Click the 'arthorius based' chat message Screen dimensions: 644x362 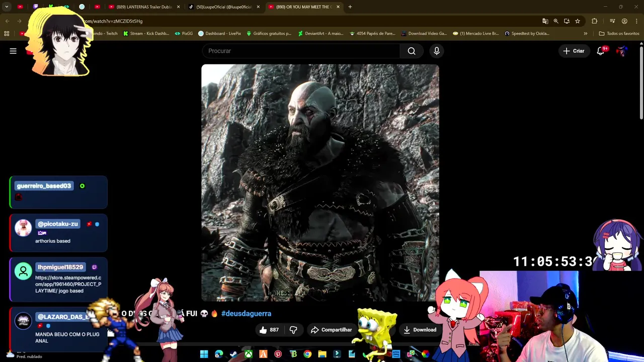coord(53,241)
